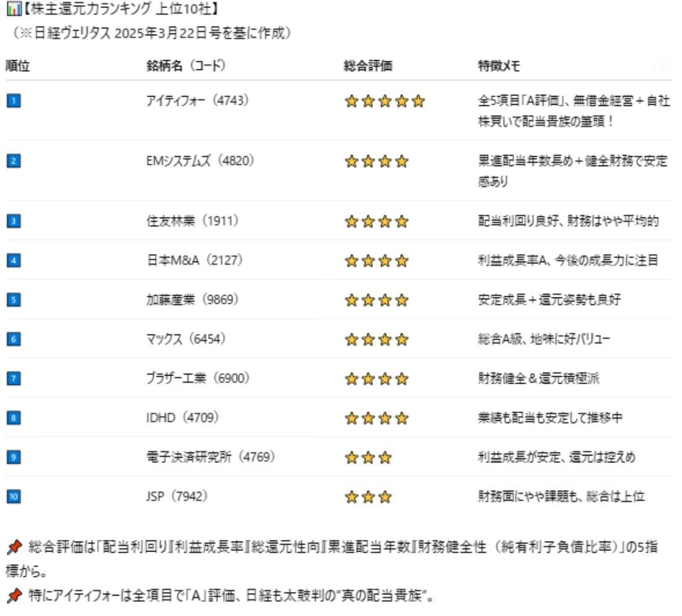Click the star rating for ブラザー工業

click(376, 379)
